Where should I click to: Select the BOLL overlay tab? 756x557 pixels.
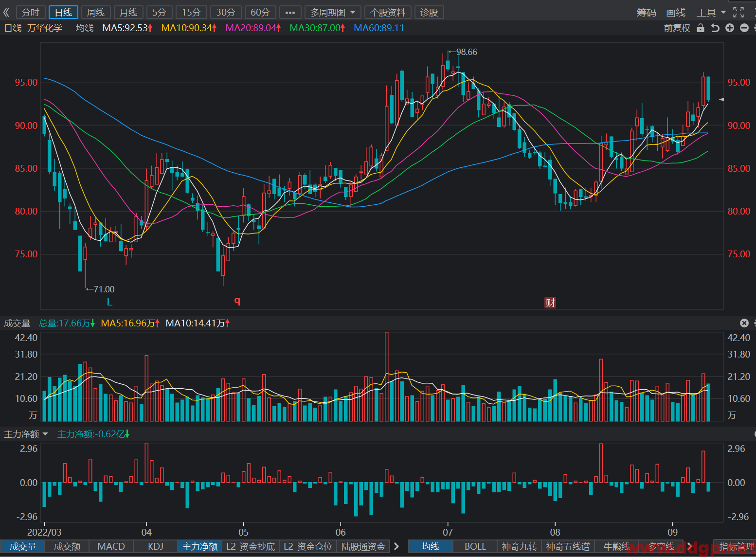(x=475, y=546)
